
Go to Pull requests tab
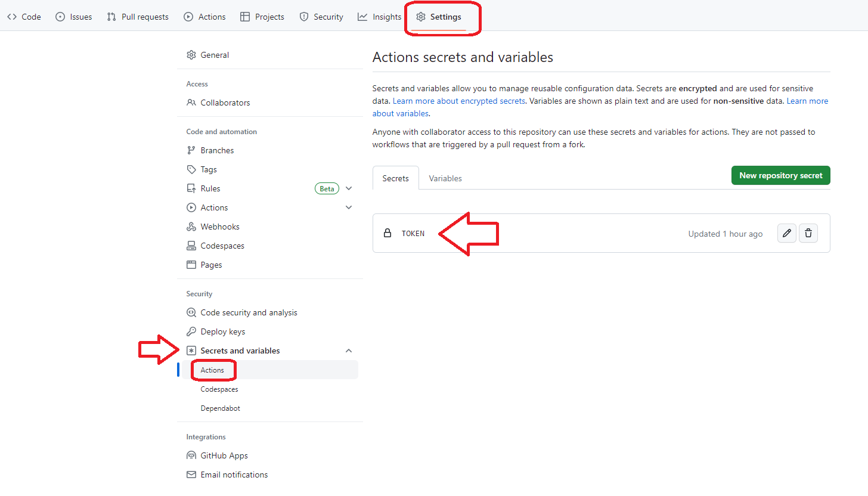pyautogui.click(x=138, y=17)
